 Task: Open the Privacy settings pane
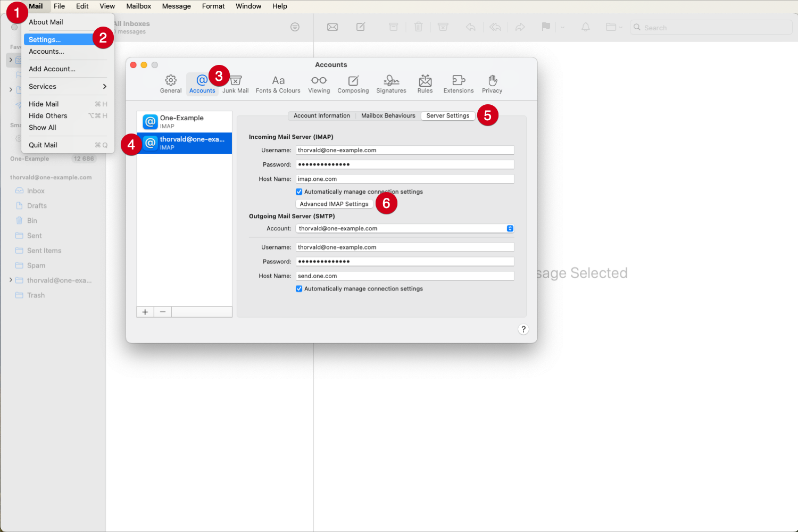(x=492, y=84)
